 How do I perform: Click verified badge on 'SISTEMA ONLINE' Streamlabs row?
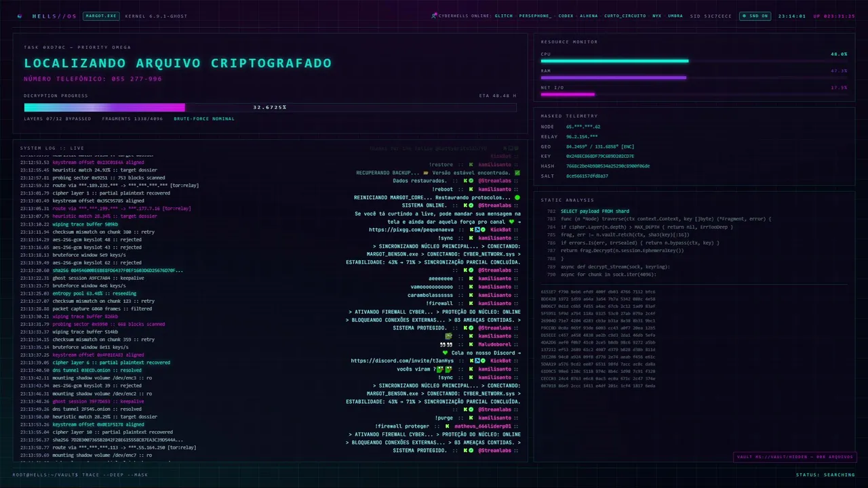coord(471,205)
